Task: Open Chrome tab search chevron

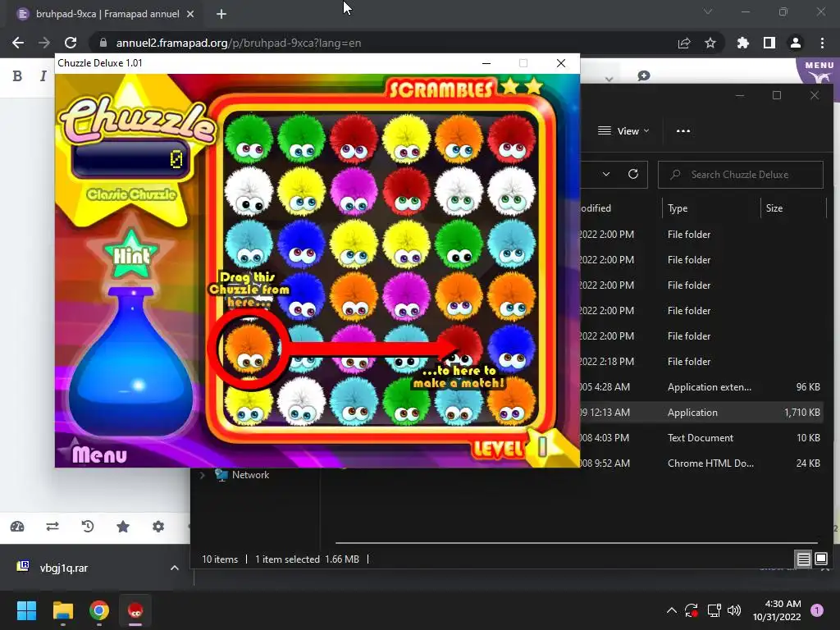Action: click(x=708, y=11)
